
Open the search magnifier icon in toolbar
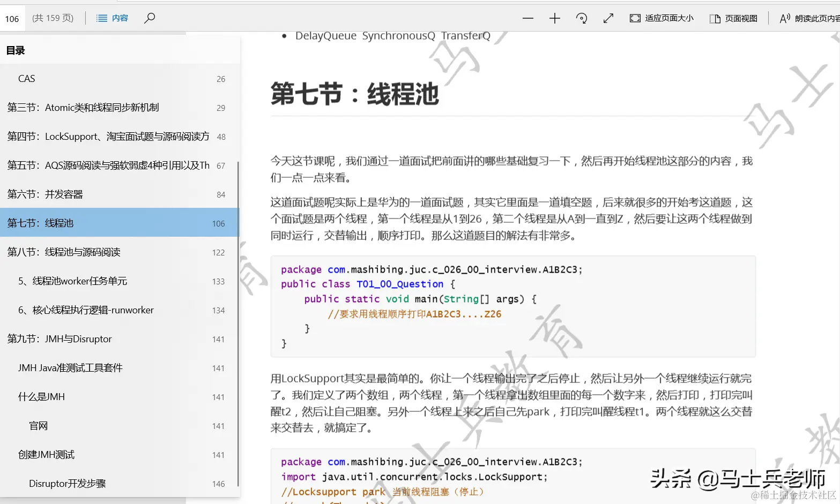(x=150, y=18)
